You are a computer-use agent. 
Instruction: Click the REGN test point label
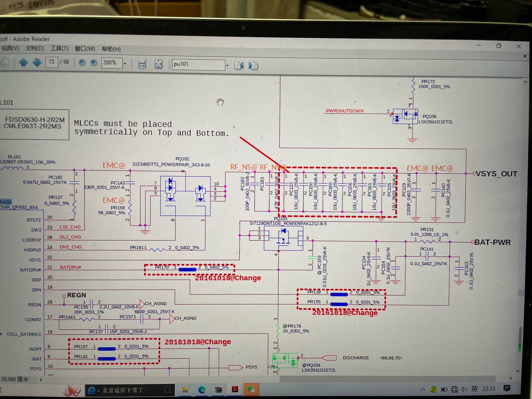77,295
